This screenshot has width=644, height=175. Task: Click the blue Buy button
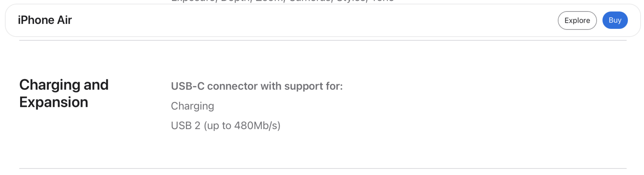pos(614,20)
